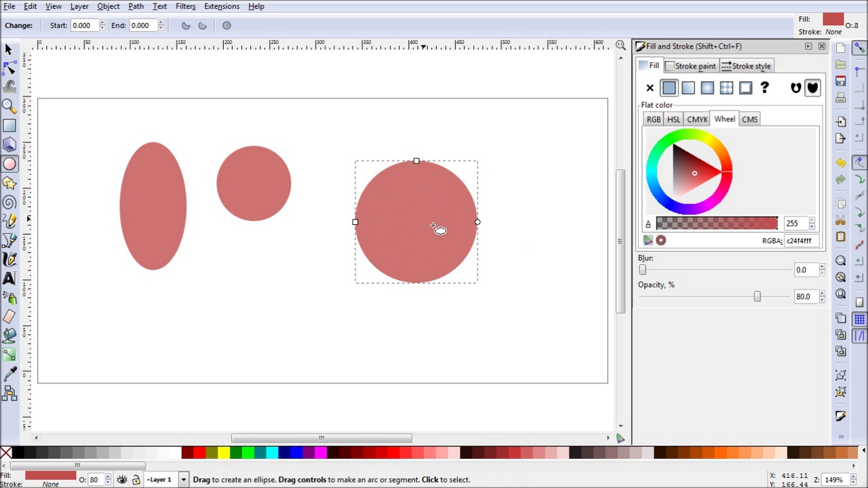This screenshot has height=488, width=868.
Task: Select the Ellipse tool
Action: (x=9, y=163)
